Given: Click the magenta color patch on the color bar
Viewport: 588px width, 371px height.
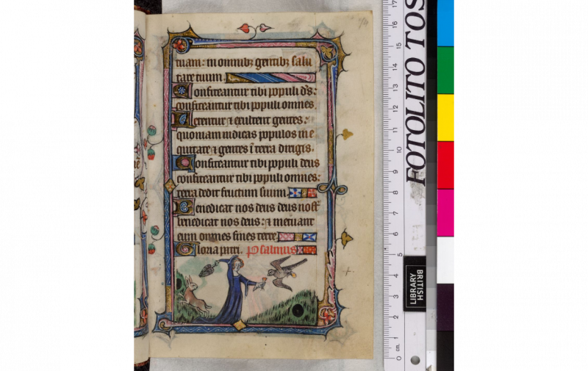Looking at the screenshot, I should [x=445, y=212].
